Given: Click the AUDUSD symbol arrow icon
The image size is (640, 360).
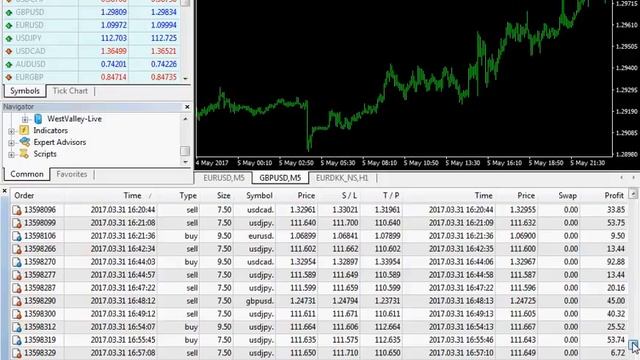Looking at the screenshot, I should pyautogui.click(x=9, y=64).
